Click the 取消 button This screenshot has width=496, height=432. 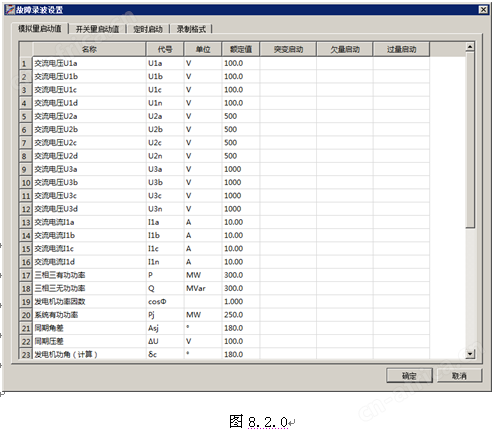[x=459, y=376]
